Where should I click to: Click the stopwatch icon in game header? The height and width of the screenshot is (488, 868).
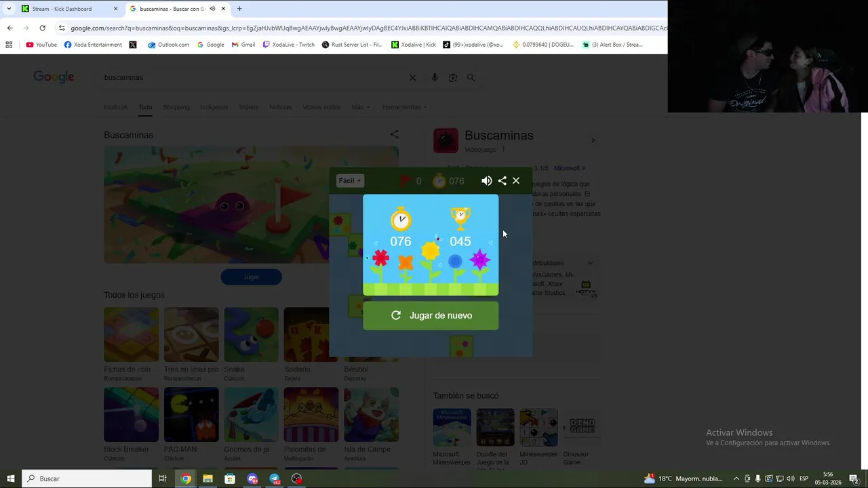tap(439, 181)
